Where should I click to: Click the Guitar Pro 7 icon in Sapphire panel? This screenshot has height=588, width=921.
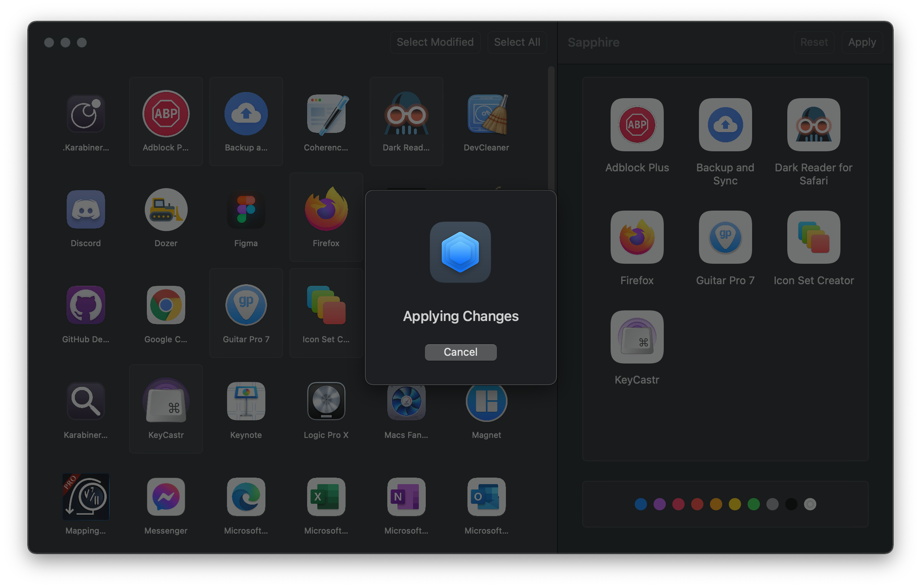click(x=725, y=238)
